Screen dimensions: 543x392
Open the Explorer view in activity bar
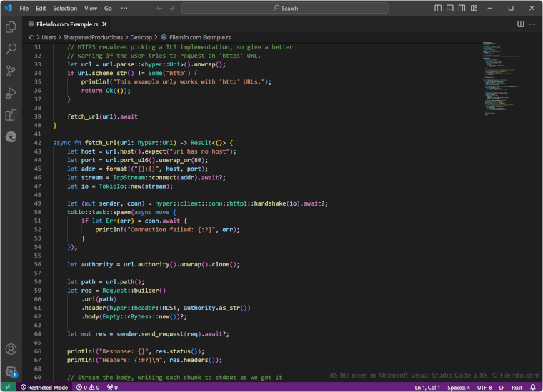point(11,27)
